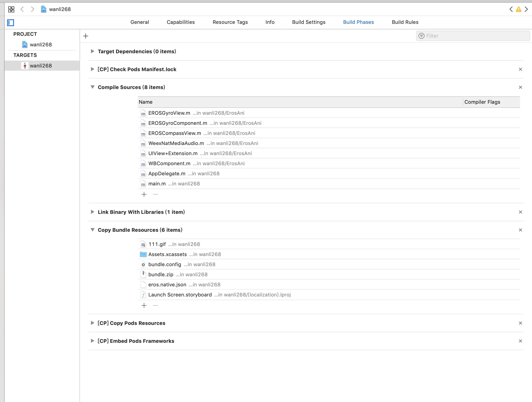Expand Link Binary With Libraries

pos(92,212)
